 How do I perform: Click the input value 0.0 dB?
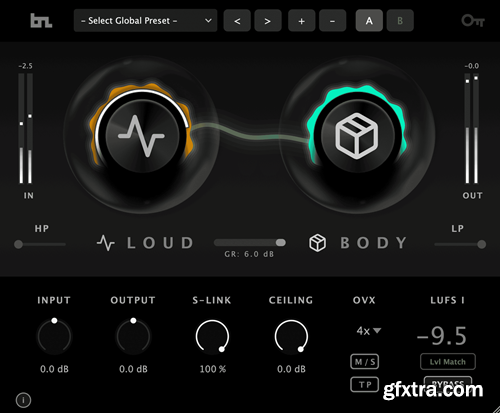click(x=54, y=369)
